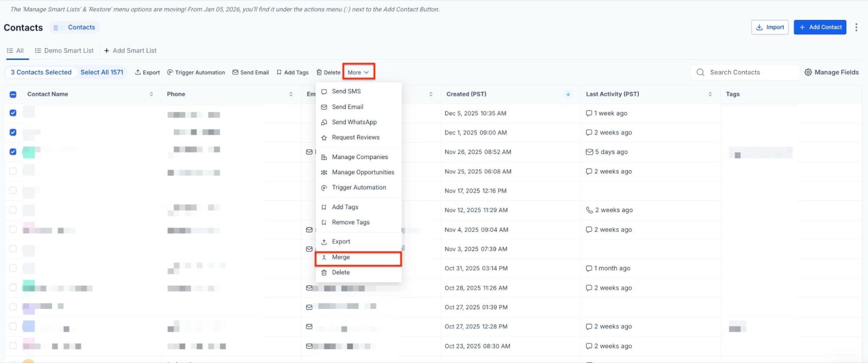Screen dimensions: 868x363
Task: Merge the selected contacts via menu
Action: (x=358, y=257)
